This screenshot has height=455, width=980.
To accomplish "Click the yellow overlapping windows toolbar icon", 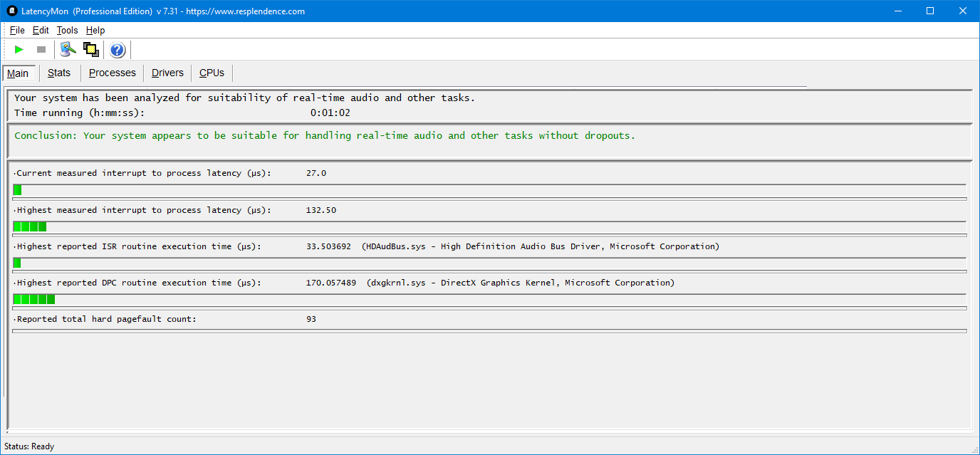I will coord(90,50).
